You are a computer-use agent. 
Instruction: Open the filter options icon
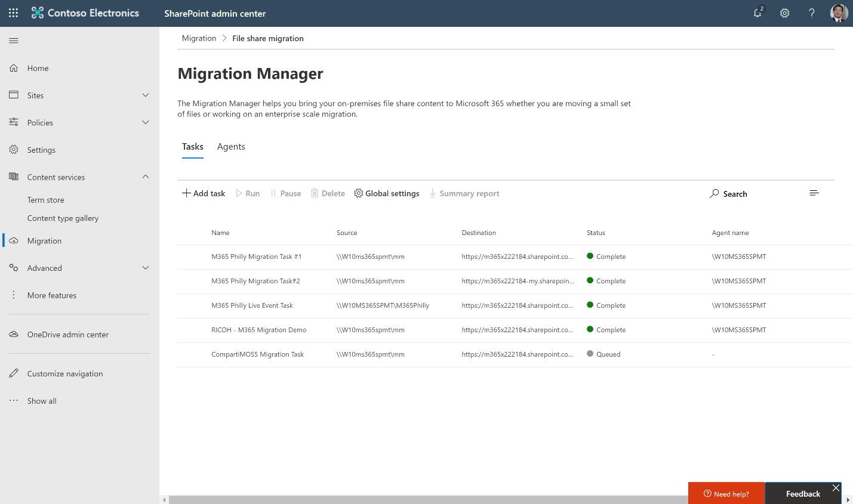pos(814,193)
